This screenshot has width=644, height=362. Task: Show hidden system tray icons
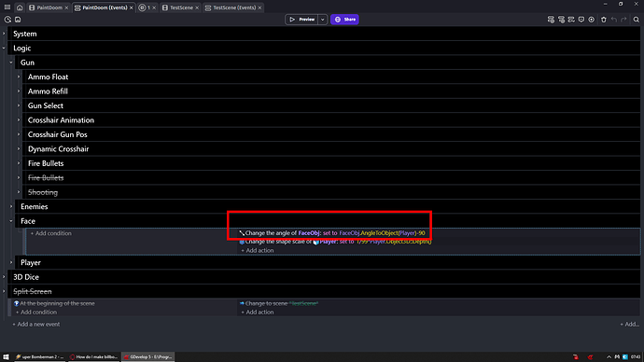(609, 357)
